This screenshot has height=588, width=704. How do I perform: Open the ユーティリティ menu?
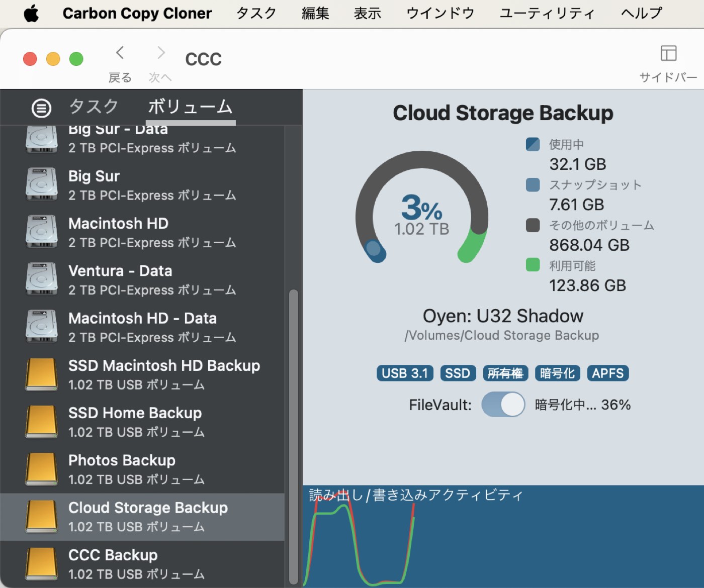pyautogui.click(x=547, y=14)
